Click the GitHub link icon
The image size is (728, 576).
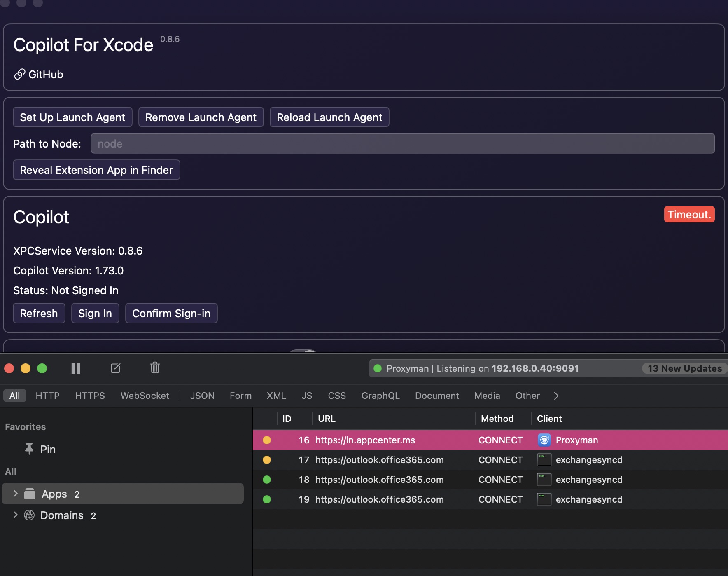point(20,74)
